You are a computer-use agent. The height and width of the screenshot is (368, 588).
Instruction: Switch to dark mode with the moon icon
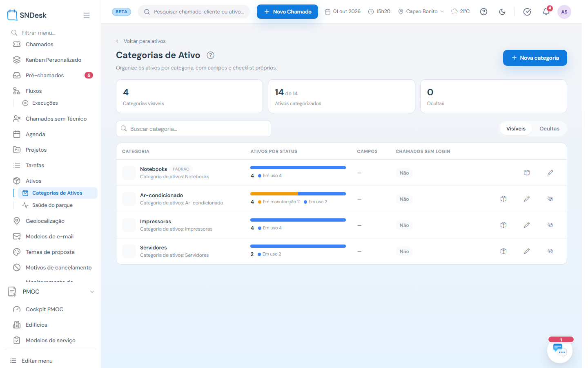502,12
